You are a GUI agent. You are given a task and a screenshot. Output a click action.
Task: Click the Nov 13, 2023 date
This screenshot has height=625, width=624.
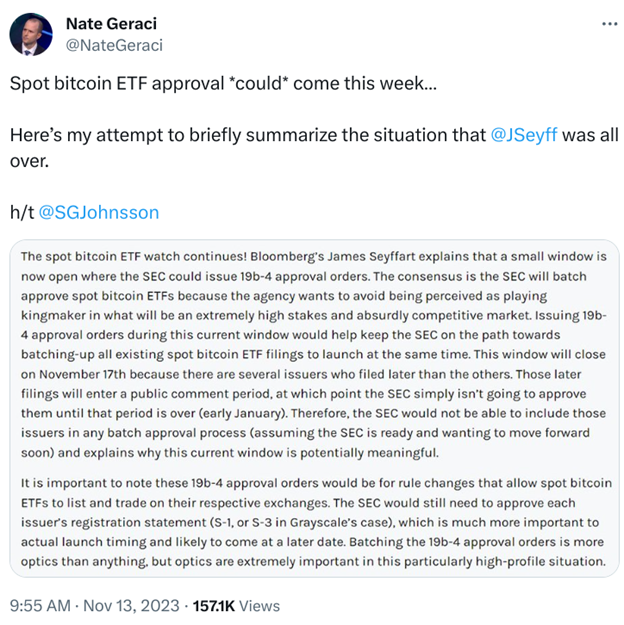tap(134, 606)
